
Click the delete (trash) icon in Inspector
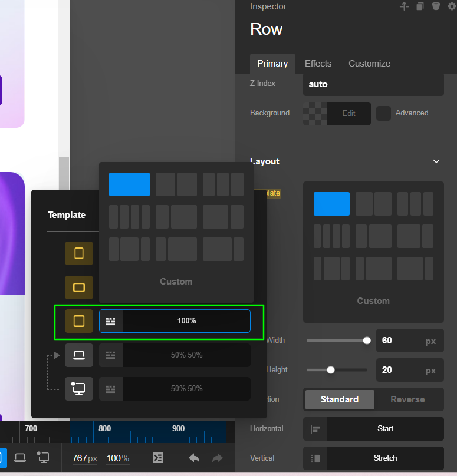pyautogui.click(x=436, y=6)
